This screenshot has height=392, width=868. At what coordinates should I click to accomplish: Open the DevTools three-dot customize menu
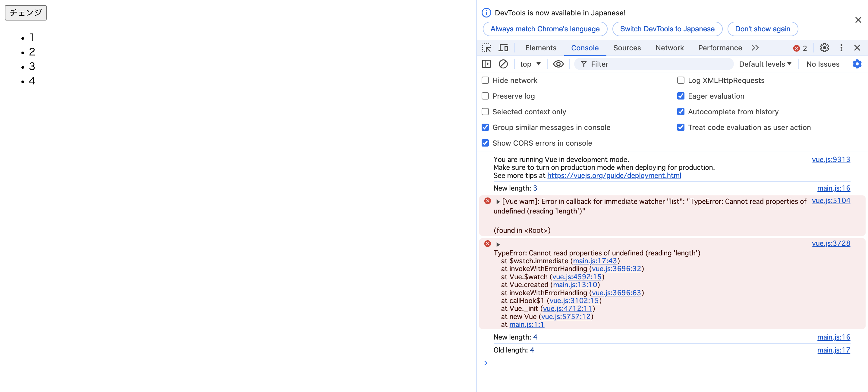coord(841,48)
